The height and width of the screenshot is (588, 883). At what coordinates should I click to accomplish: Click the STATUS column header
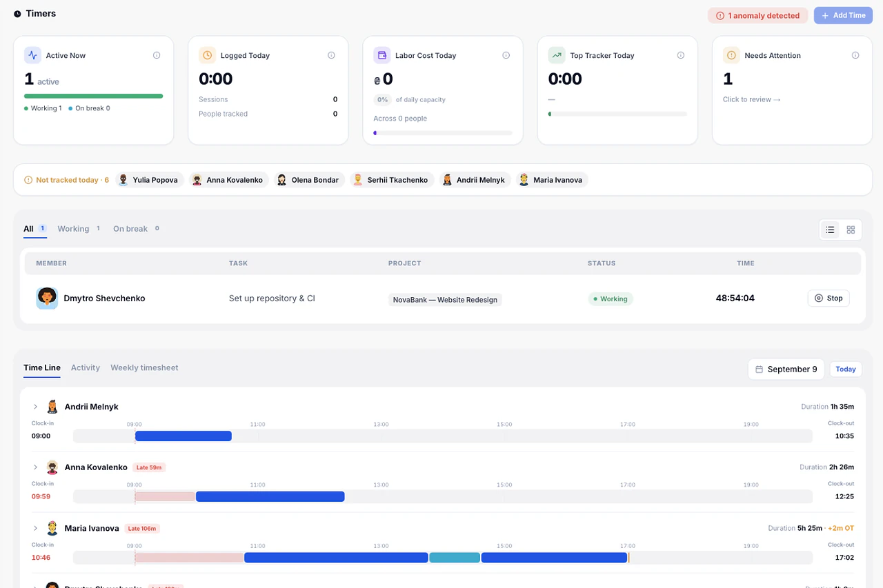click(602, 263)
